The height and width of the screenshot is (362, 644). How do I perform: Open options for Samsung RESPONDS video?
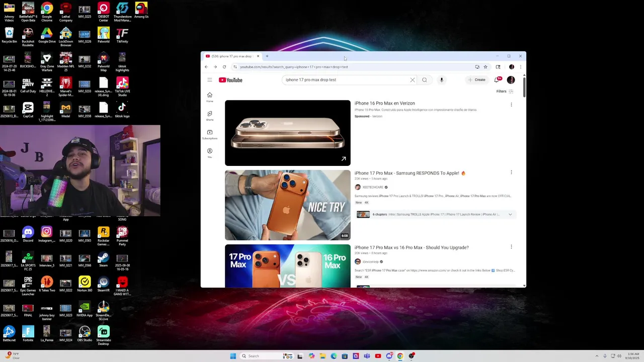[x=511, y=172]
